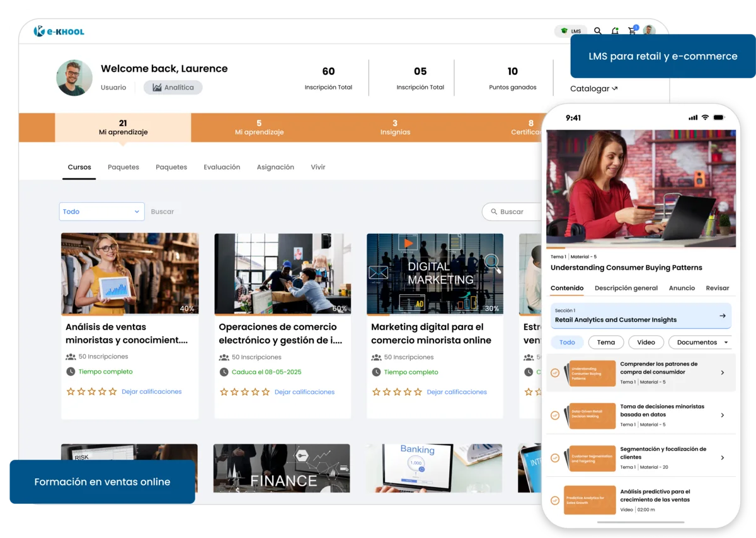The height and width of the screenshot is (538, 756).
Task: Open notifications from the bell-style icon
Action: click(x=615, y=30)
